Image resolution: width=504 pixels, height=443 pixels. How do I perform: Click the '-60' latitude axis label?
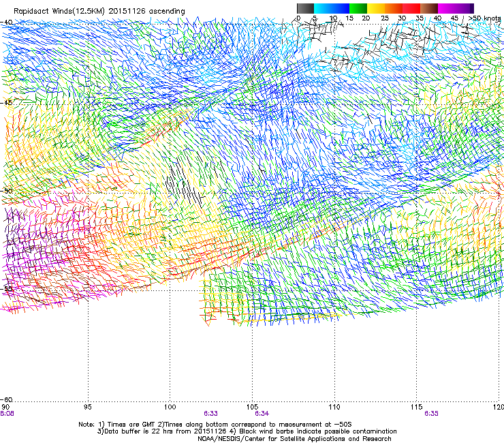(x=6, y=399)
